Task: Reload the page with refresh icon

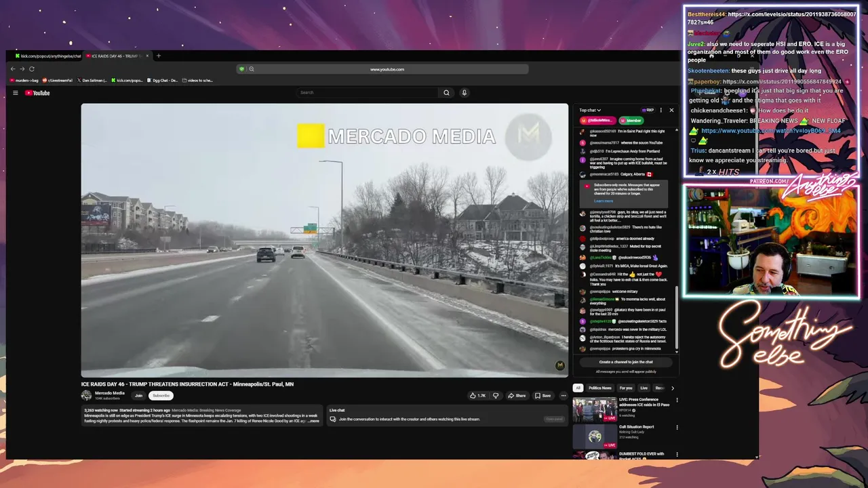Action: [31, 69]
